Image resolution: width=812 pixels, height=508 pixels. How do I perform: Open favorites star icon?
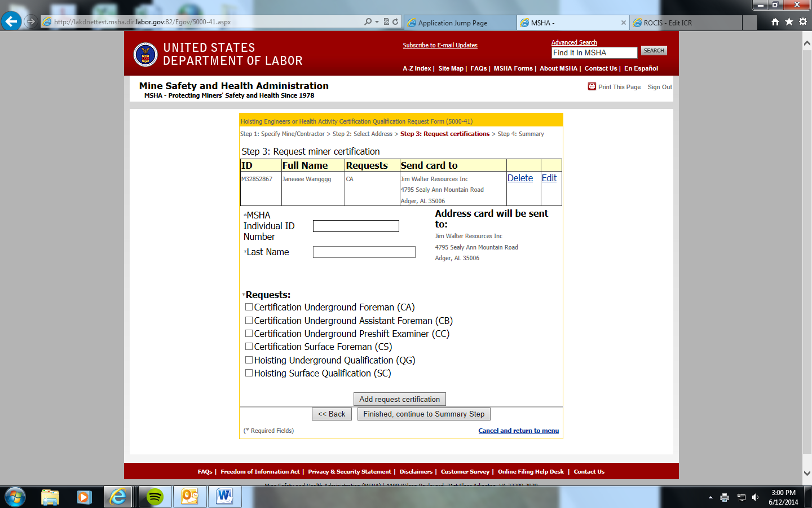click(x=789, y=22)
